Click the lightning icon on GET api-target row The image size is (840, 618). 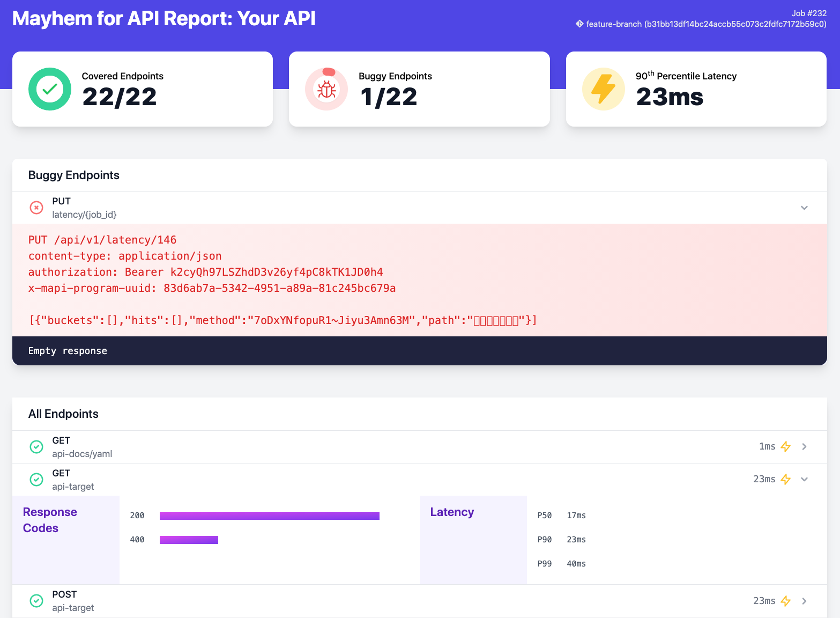pyautogui.click(x=786, y=479)
